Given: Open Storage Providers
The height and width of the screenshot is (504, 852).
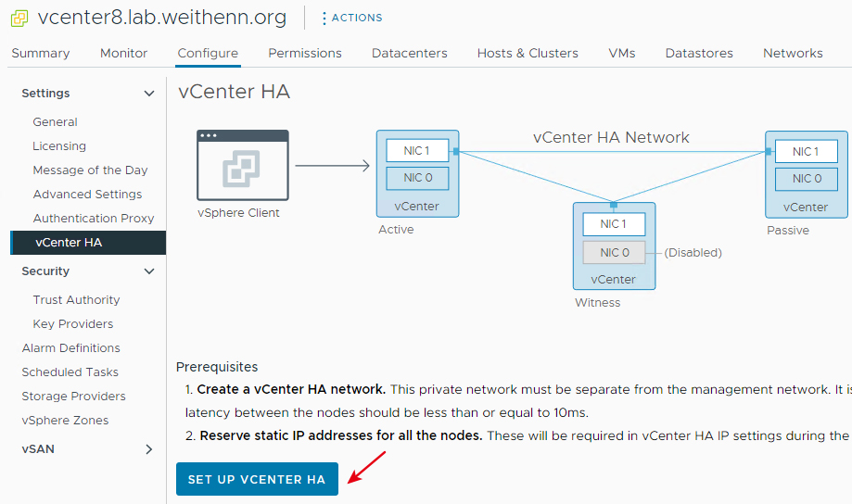Looking at the screenshot, I should click(73, 396).
